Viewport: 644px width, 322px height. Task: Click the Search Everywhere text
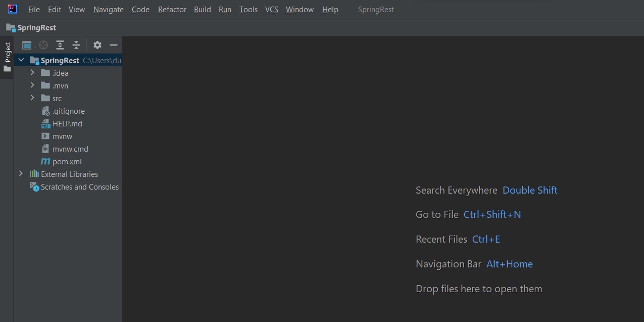pyautogui.click(x=457, y=190)
